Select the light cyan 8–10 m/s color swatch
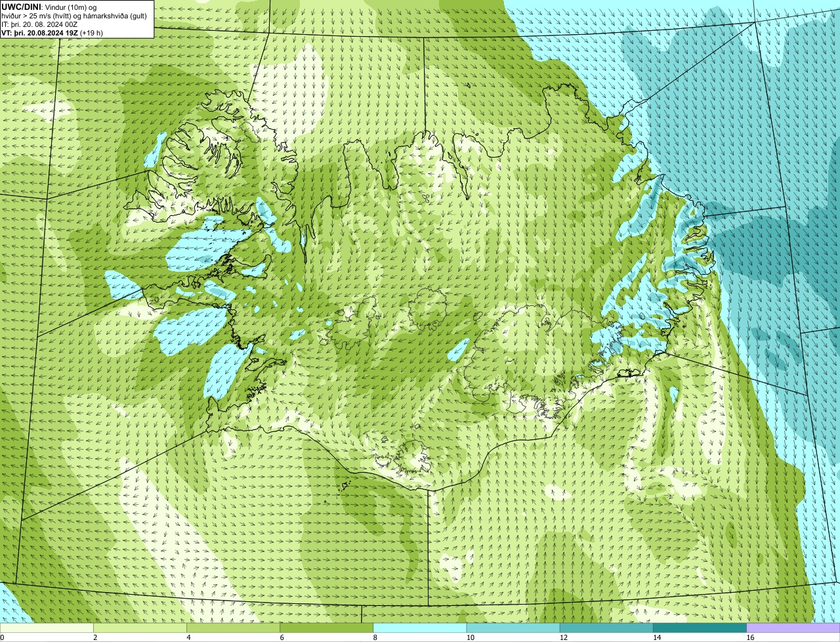 (x=420, y=628)
